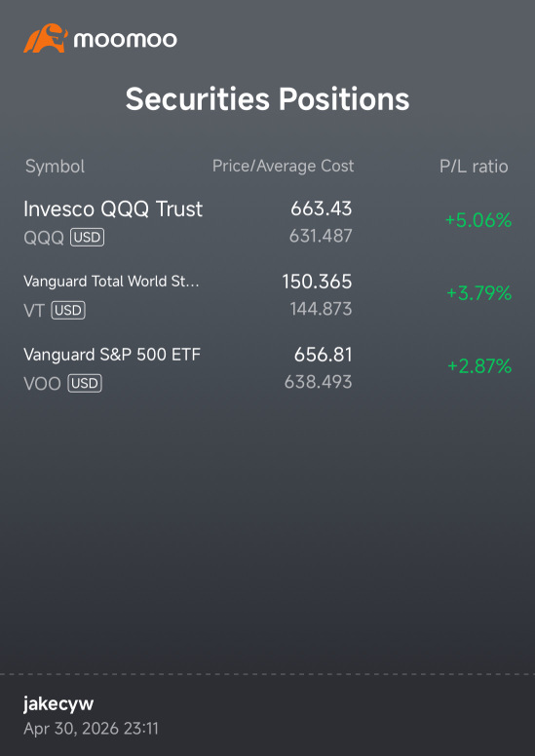
Task: Click the moomoo bull logo icon
Action: (46, 39)
